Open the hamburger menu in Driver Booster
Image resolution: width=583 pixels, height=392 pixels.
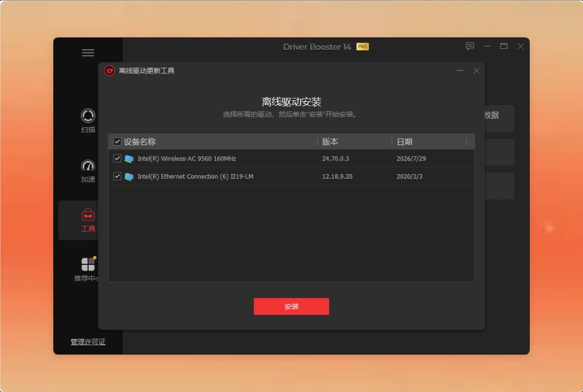click(88, 53)
